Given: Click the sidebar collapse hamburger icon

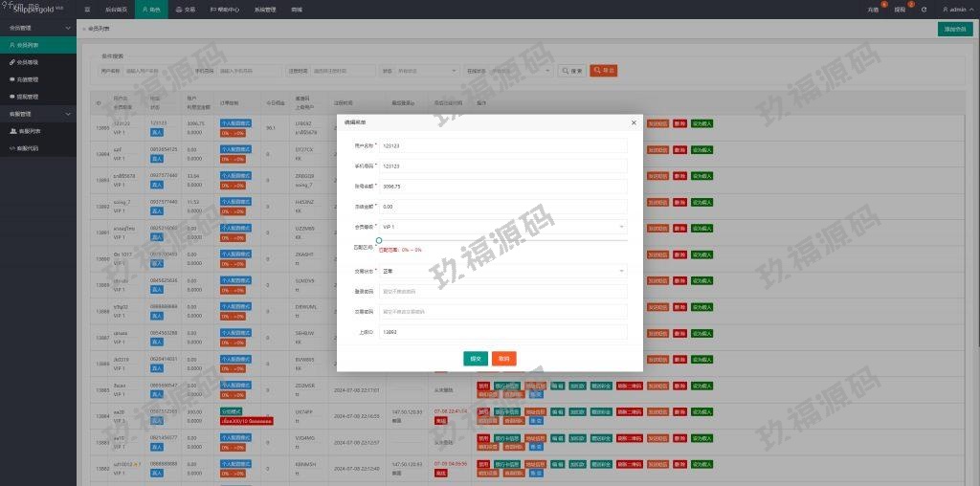Looking at the screenshot, I should tap(87, 9).
